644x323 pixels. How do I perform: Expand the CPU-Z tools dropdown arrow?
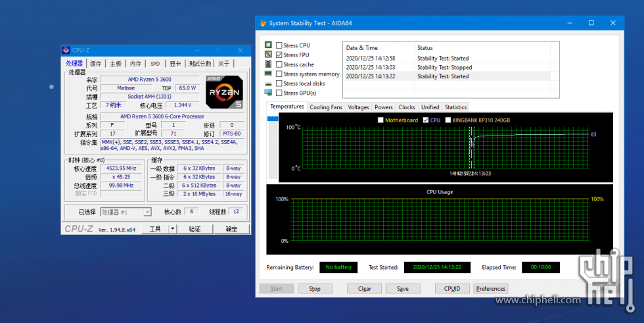point(173,229)
